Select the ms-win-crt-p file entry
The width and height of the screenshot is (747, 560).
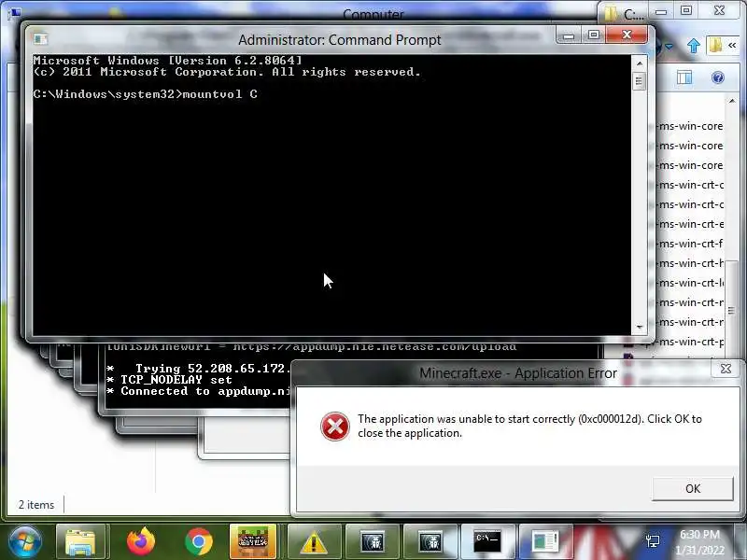coord(690,342)
